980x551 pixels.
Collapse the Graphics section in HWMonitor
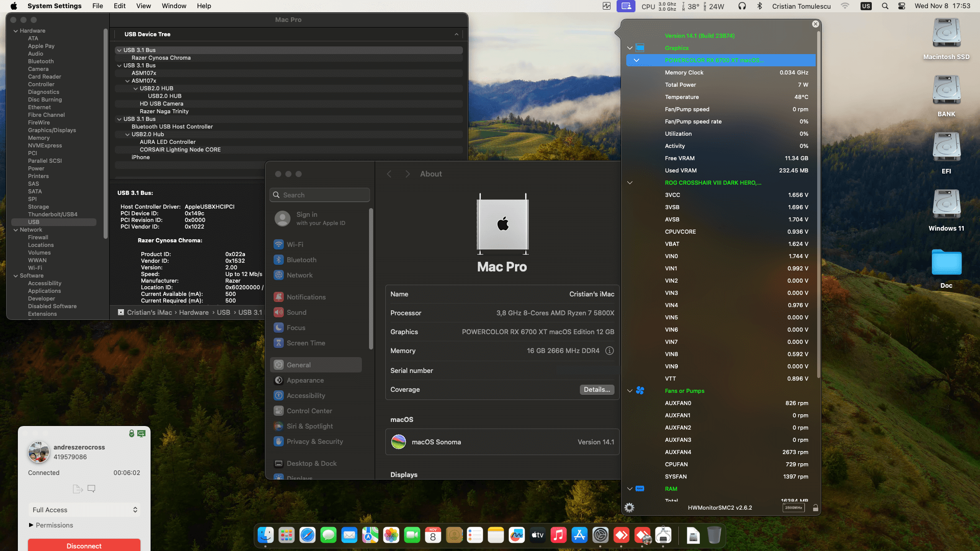(x=630, y=48)
